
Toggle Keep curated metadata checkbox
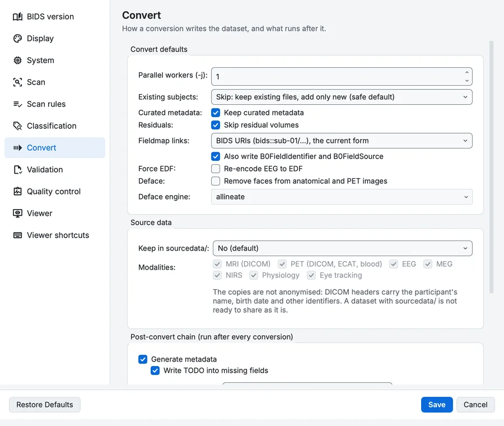pyautogui.click(x=216, y=113)
